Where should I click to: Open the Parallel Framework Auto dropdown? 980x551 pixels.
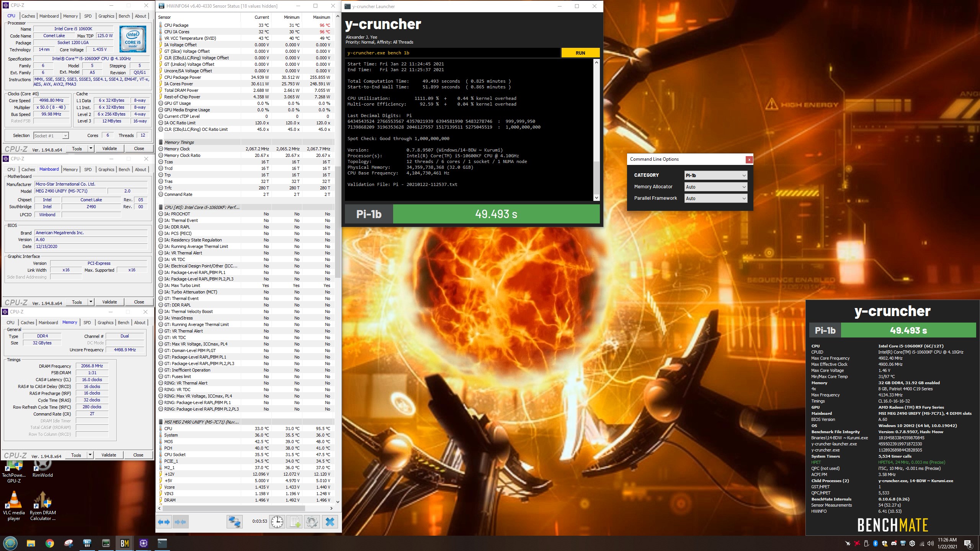[715, 198]
